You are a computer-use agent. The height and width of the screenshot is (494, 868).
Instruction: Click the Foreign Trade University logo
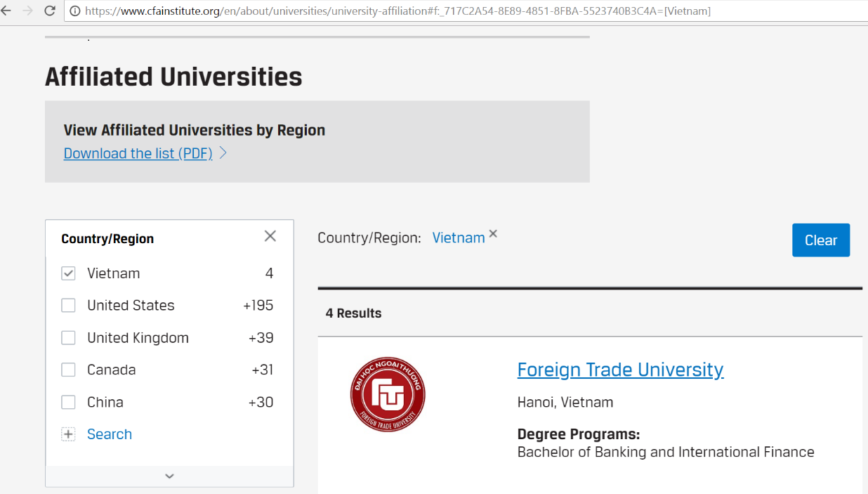point(388,394)
